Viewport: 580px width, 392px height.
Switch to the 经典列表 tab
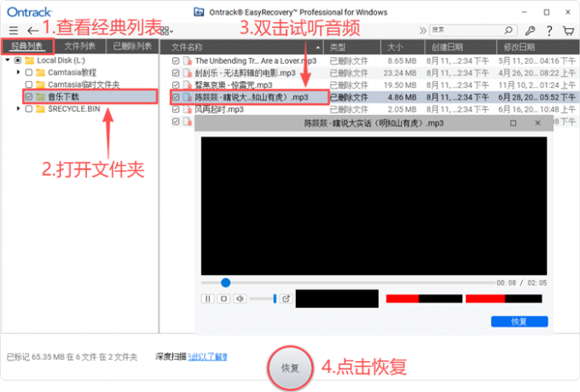[27, 46]
